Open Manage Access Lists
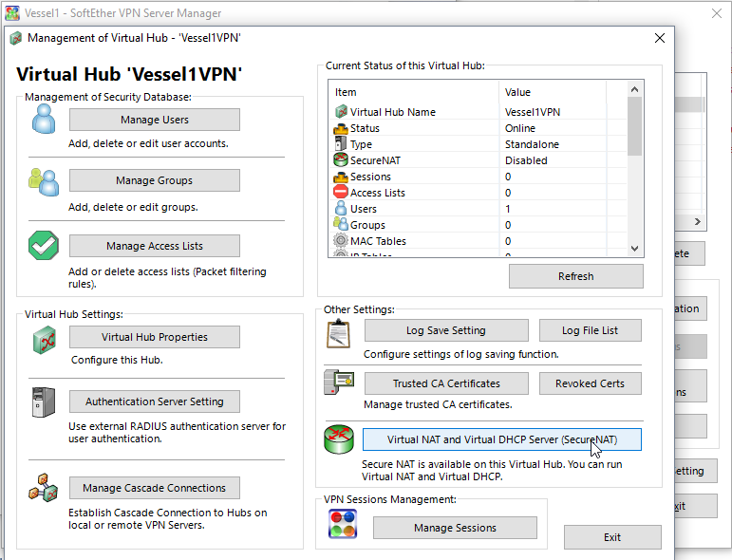The height and width of the screenshot is (560, 732). coord(155,246)
